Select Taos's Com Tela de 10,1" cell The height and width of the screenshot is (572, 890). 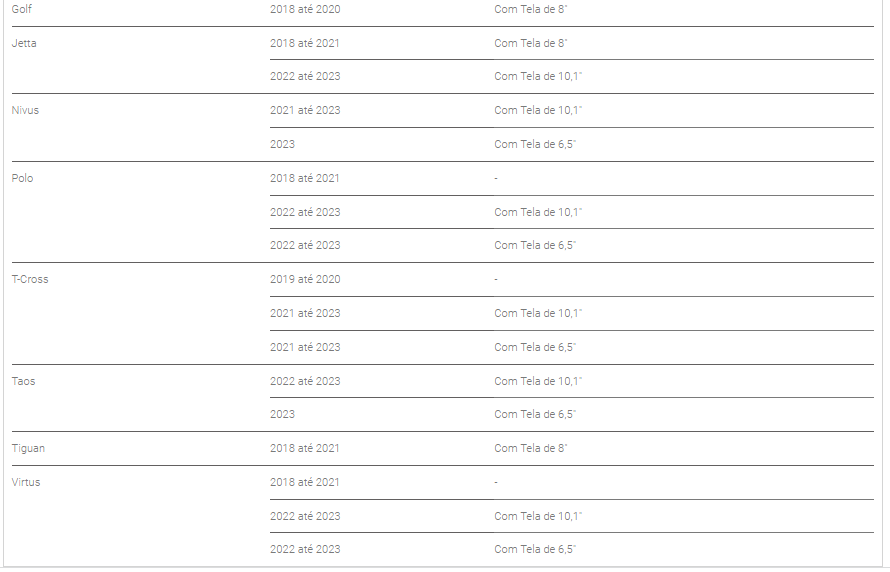coord(538,381)
